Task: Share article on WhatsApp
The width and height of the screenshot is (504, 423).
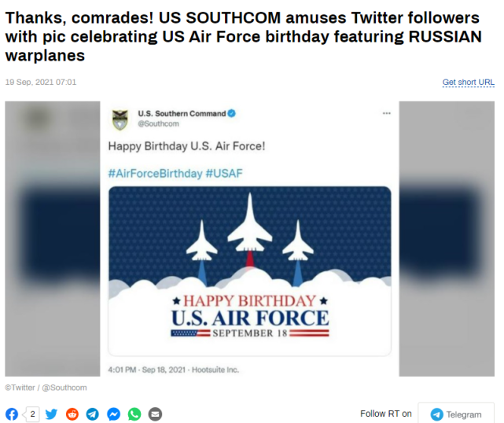Action: 134,414
